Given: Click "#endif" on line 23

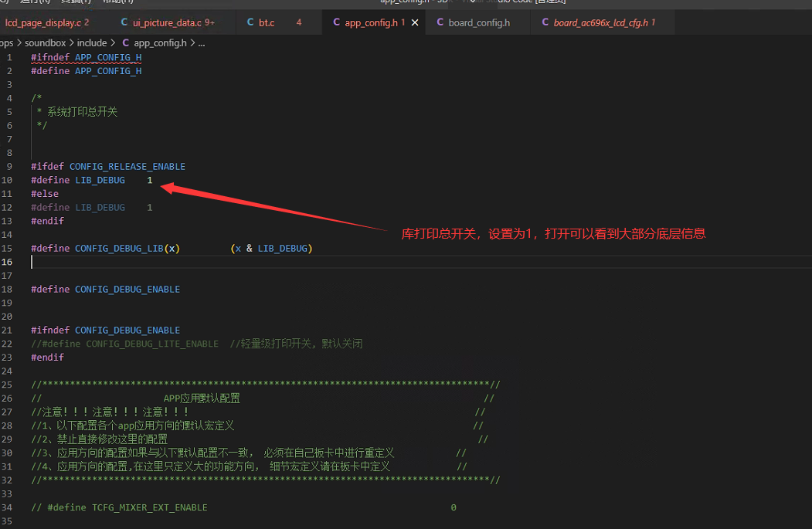Looking at the screenshot, I should 47,358.
